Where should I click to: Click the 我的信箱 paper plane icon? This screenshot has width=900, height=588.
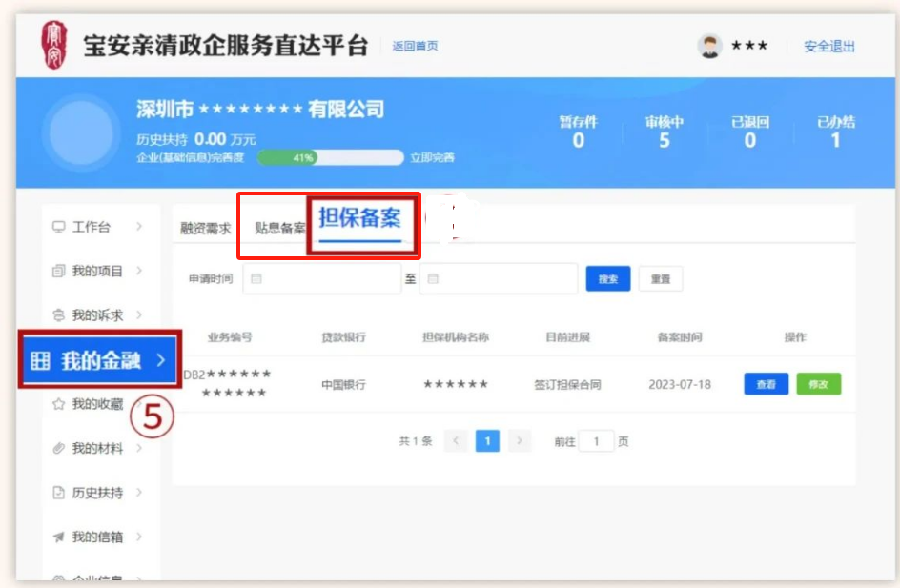click(x=58, y=537)
